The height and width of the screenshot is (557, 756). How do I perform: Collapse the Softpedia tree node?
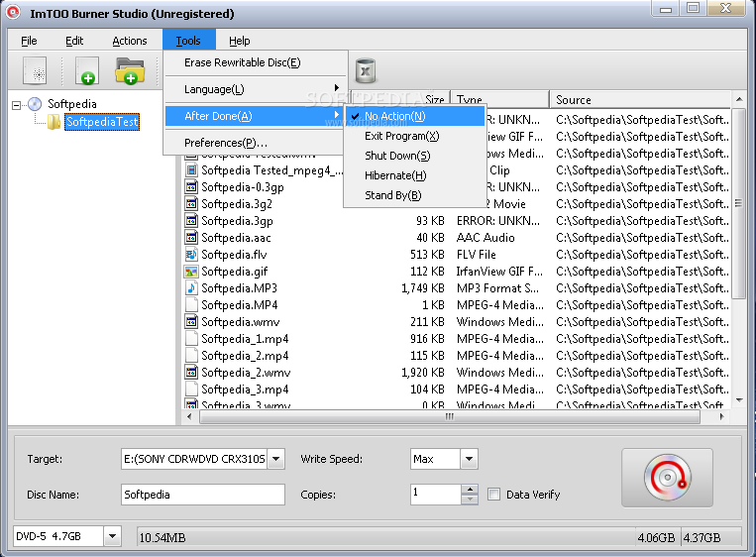[17, 105]
